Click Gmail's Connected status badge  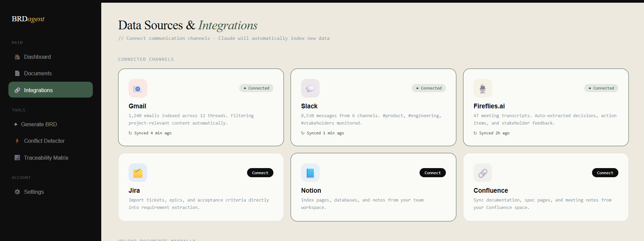coord(256,88)
